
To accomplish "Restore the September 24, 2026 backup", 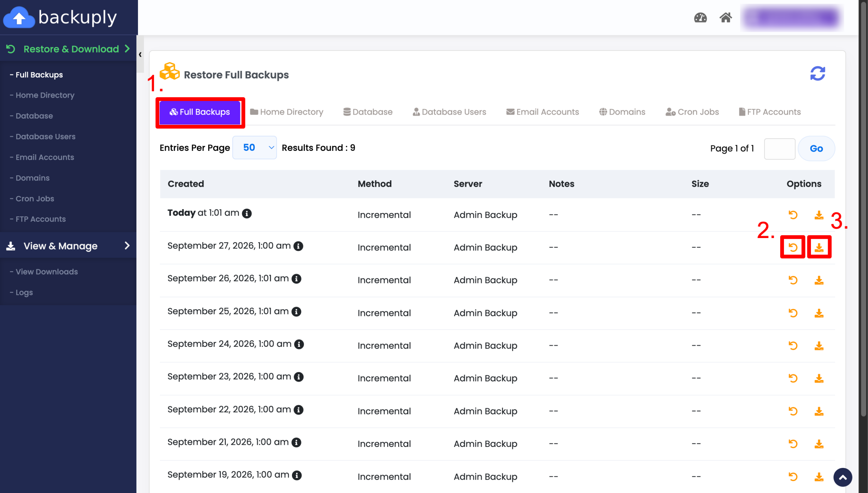I will pos(793,346).
